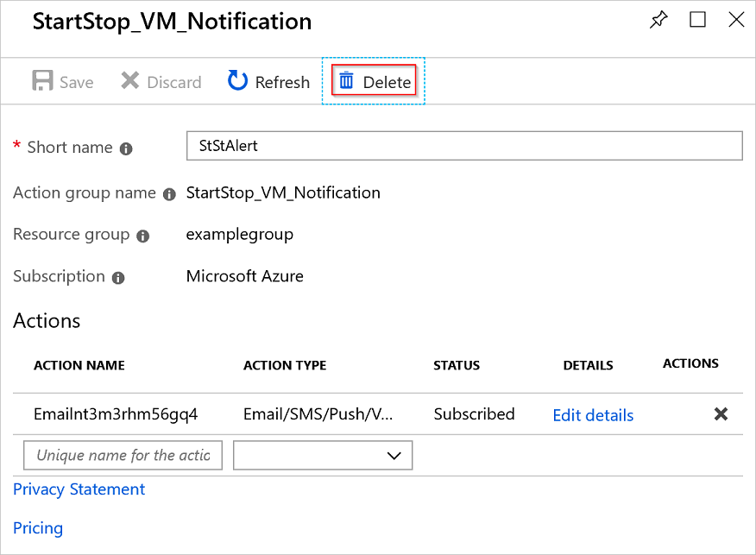Open Edit details for the email action
Screen dimensions: 756x555
[x=593, y=415]
